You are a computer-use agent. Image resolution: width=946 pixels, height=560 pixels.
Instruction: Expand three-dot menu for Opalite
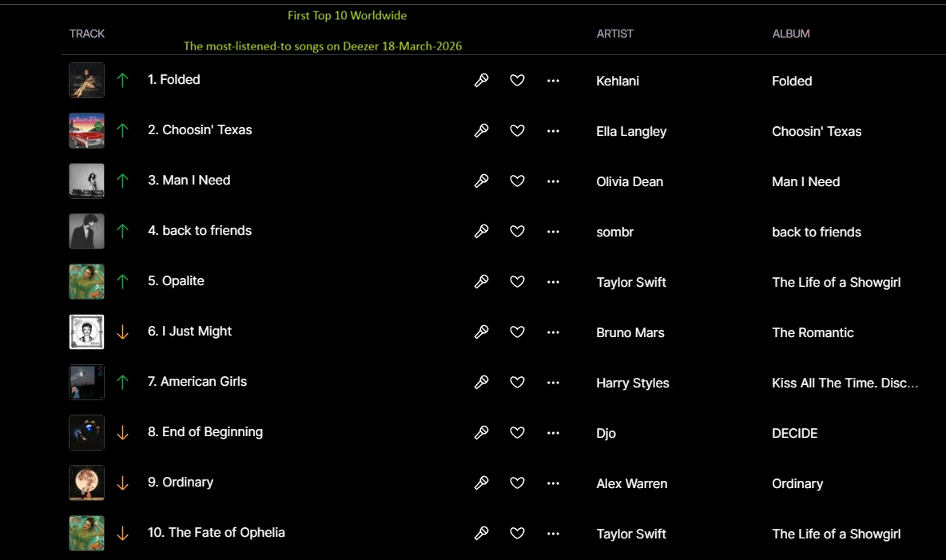coord(553,281)
